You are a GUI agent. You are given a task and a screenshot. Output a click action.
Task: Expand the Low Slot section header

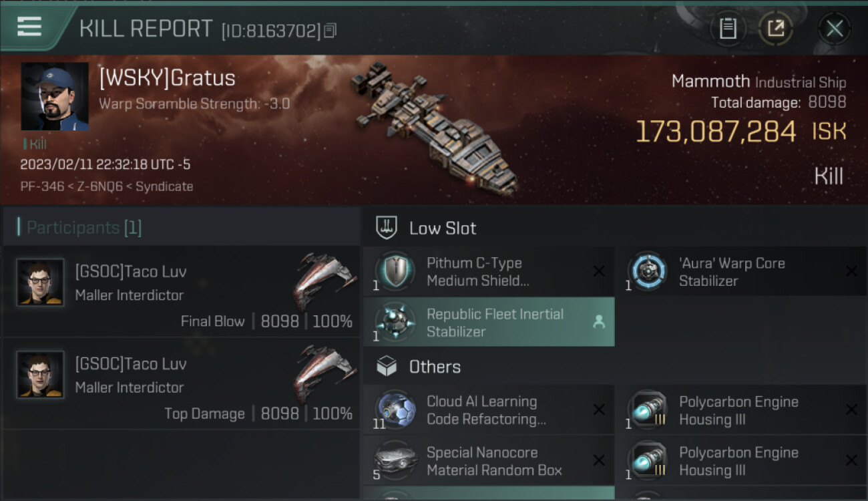[x=443, y=228]
